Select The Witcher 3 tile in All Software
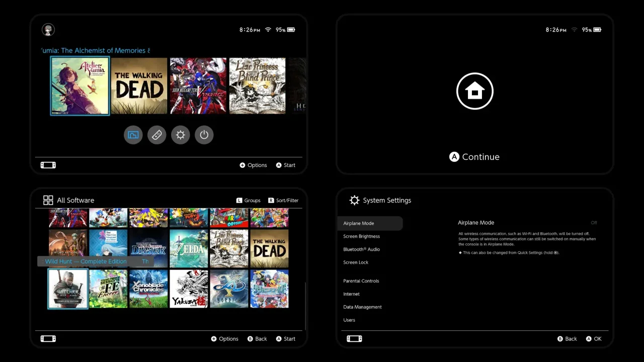This screenshot has height=362, width=644. click(x=68, y=289)
